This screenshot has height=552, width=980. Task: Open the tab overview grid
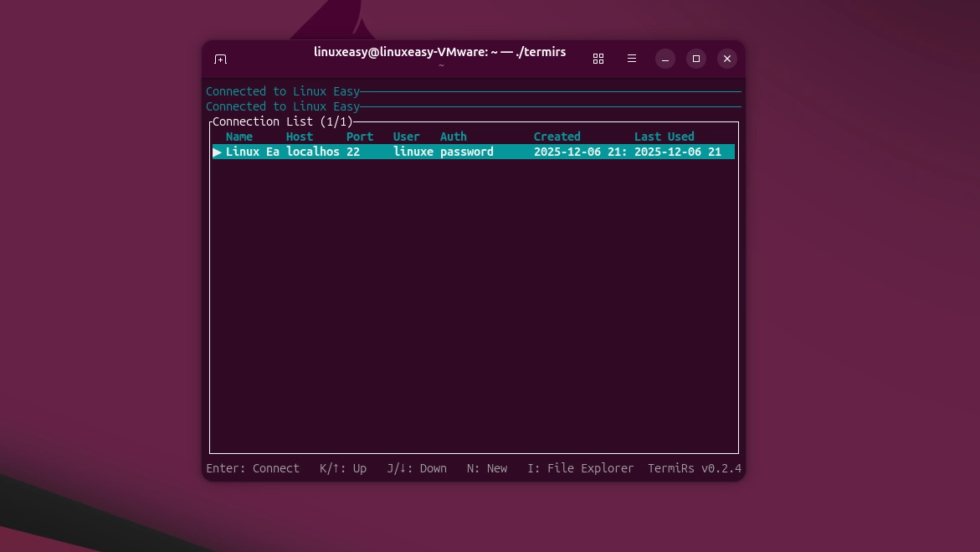[x=598, y=59]
